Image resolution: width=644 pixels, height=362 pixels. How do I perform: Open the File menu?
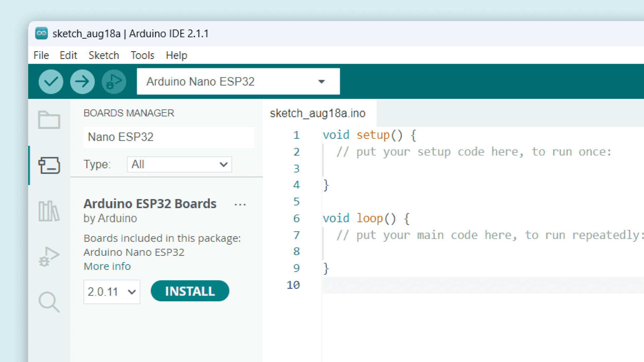(41, 55)
